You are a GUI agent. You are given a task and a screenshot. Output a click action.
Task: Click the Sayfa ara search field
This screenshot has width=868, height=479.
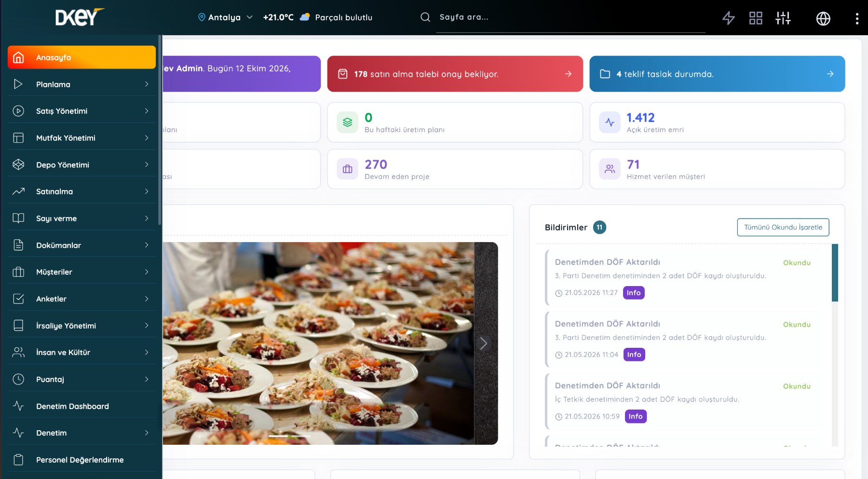coord(571,17)
